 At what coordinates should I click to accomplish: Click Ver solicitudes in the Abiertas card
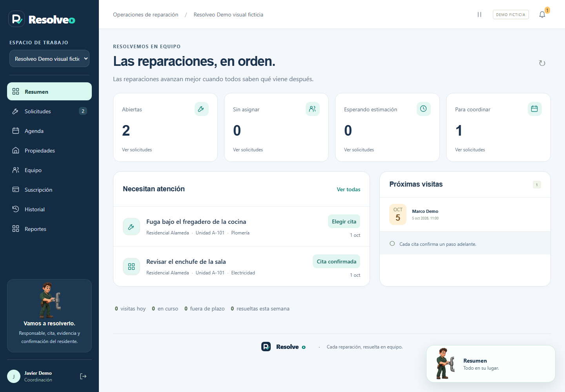click(x=137, y=150)
